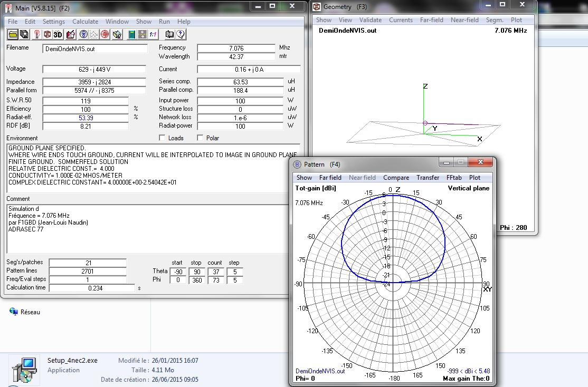Click the 1:1 toolbar icon
This screenshot has width=588, height=387.
pos(153,34)
